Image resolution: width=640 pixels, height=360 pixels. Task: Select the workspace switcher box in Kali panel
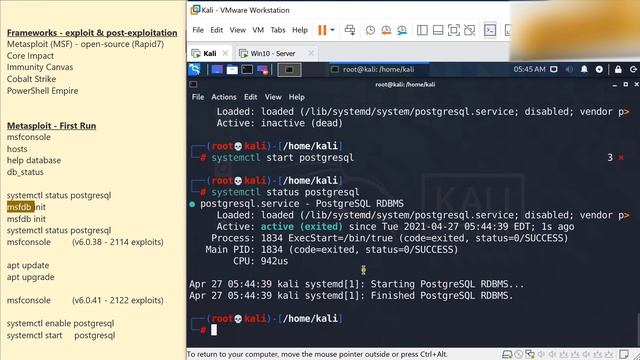289,70
